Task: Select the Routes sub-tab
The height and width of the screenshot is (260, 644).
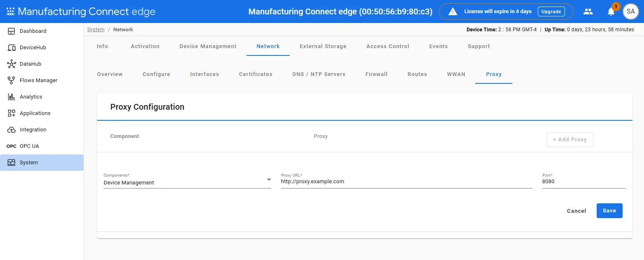Action: click(x=417, y=74)
